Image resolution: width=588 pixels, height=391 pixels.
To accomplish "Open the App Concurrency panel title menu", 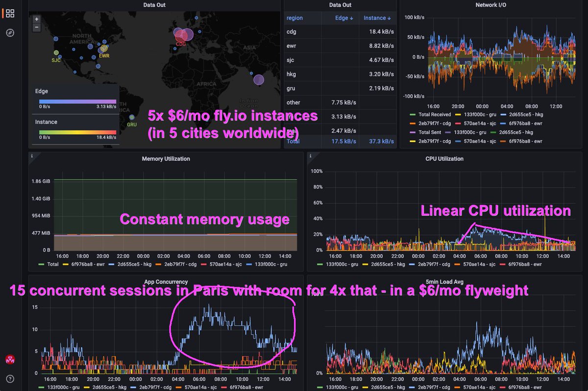I will pyautogui.click(x=166, y=282).
